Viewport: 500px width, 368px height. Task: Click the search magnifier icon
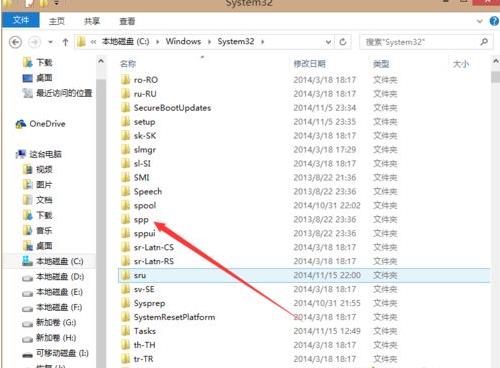[484, 42]
